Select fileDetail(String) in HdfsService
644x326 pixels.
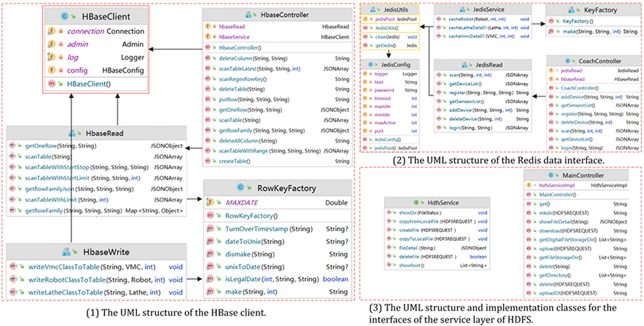pos(417,248)
